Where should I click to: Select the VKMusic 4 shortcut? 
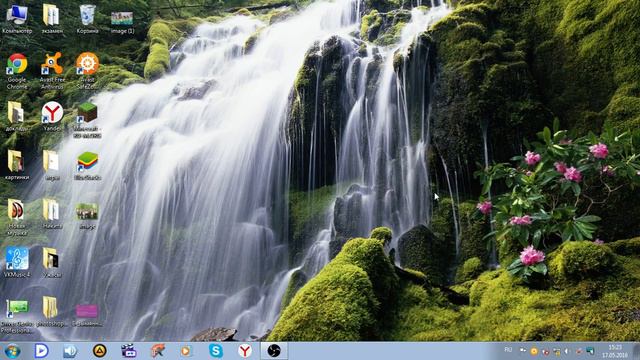click(17, 262)
